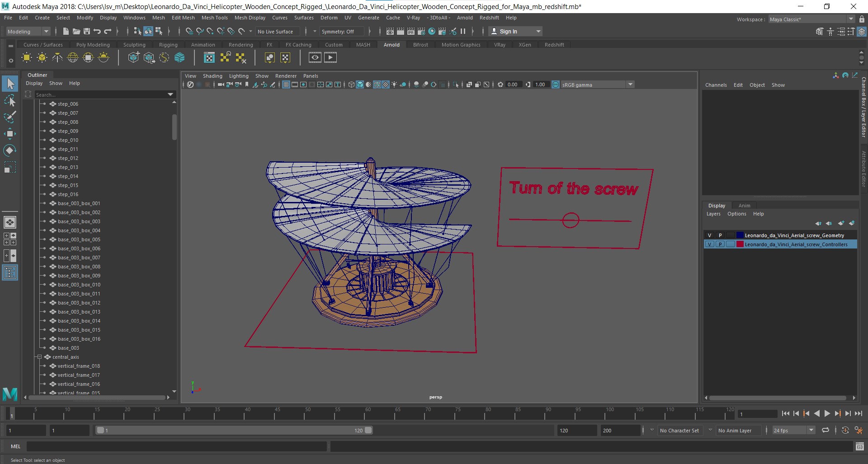Activate the Move tool in toolbox

(x=10, y=134)
